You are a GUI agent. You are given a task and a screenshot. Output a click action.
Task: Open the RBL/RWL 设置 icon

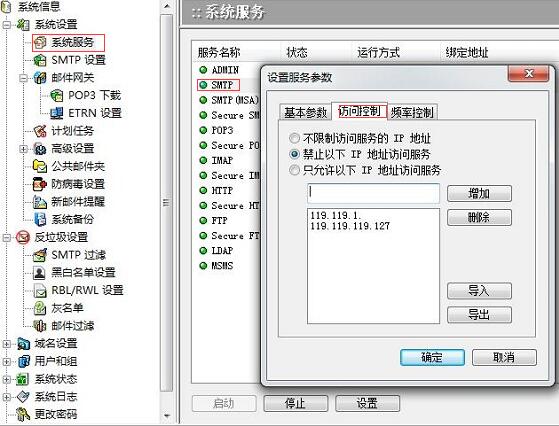[40, 290]
